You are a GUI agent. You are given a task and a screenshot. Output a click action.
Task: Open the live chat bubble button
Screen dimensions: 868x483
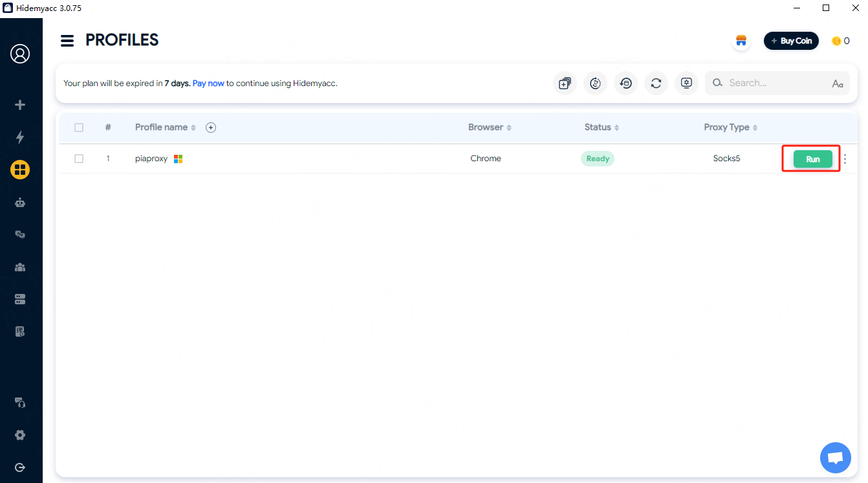click(835, 458)
